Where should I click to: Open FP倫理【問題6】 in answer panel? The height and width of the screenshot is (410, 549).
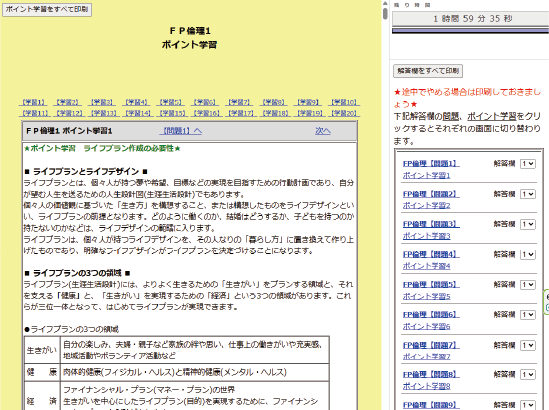point(431,314)
